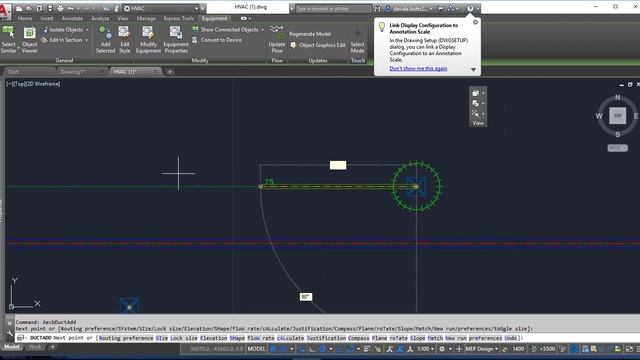The height and width of the screenshot is (360, 640).
Task: Click the status bar customization icon at far right
Action: click(x=637, y=349)
